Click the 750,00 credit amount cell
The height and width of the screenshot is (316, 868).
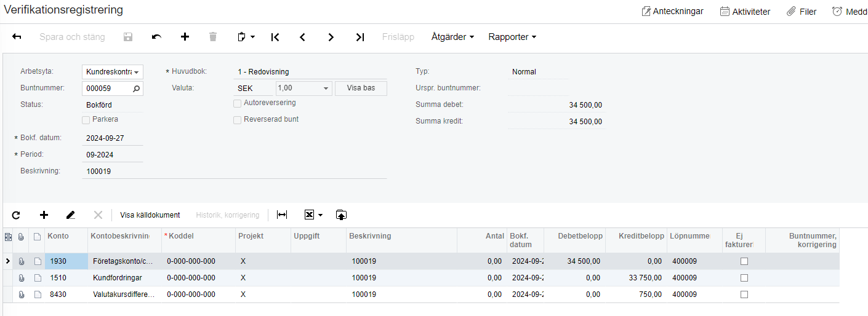pyautogui.click(x=636, y=294)
